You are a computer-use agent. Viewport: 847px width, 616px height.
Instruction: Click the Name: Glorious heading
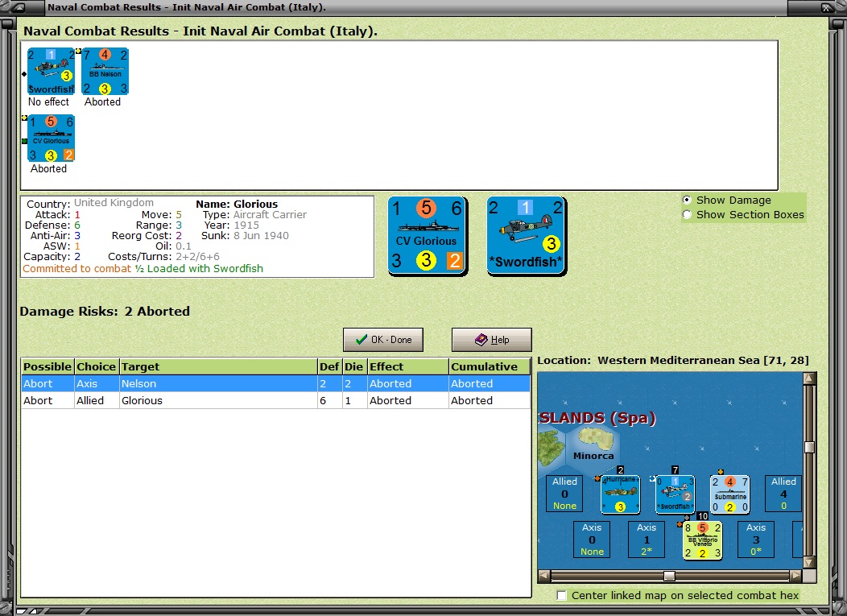click(237, 204)
